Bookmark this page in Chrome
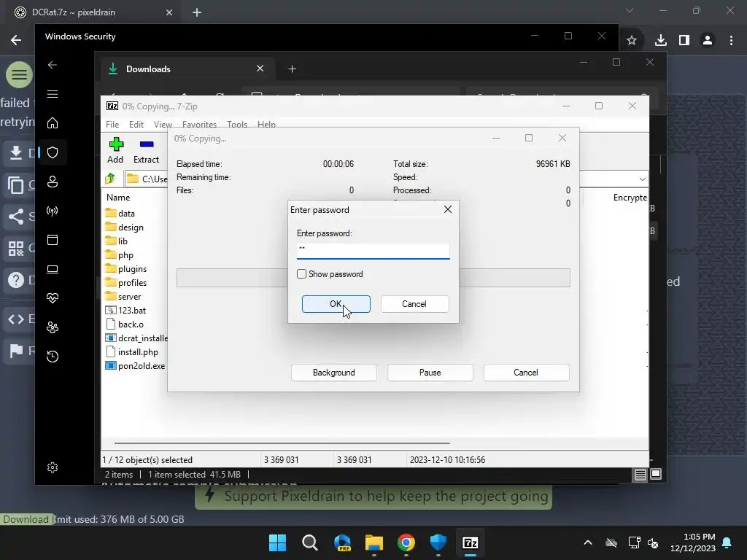Viewport: 747px width, 560px height. (632, 41)
